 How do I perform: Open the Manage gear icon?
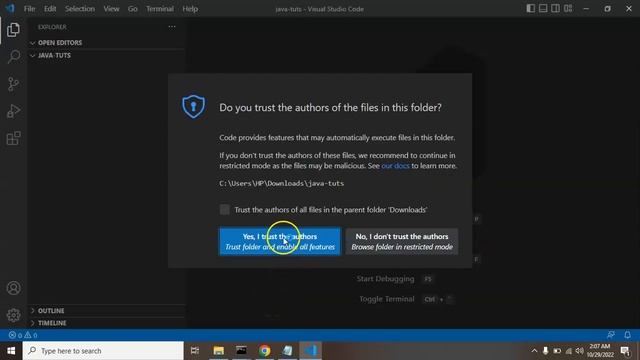pos(13,315)
